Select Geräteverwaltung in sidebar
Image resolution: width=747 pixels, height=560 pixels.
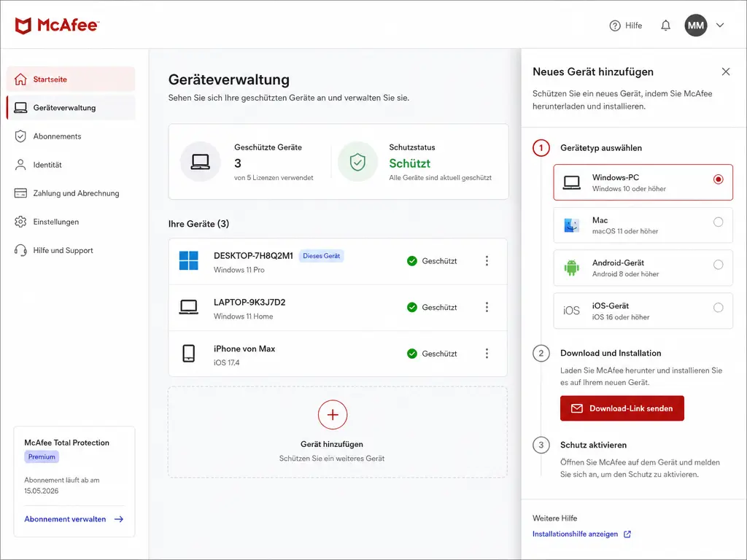coord(71,108)
